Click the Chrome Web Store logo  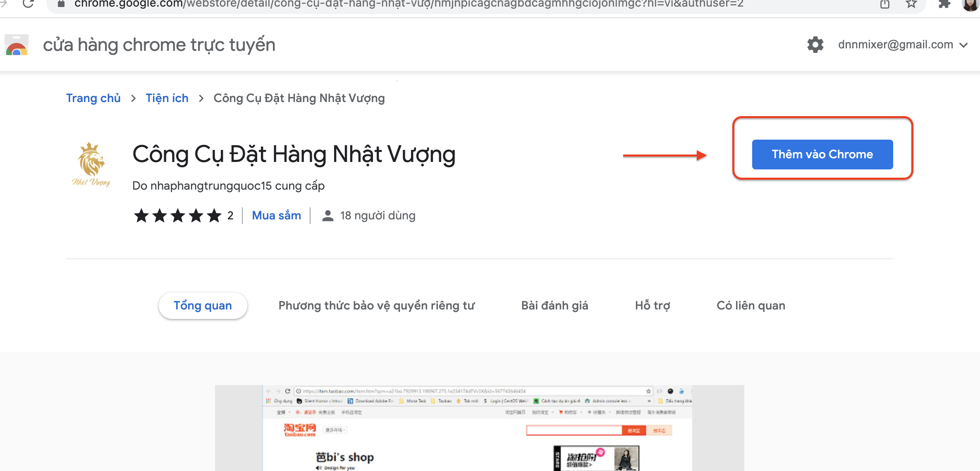pos(17,45)
